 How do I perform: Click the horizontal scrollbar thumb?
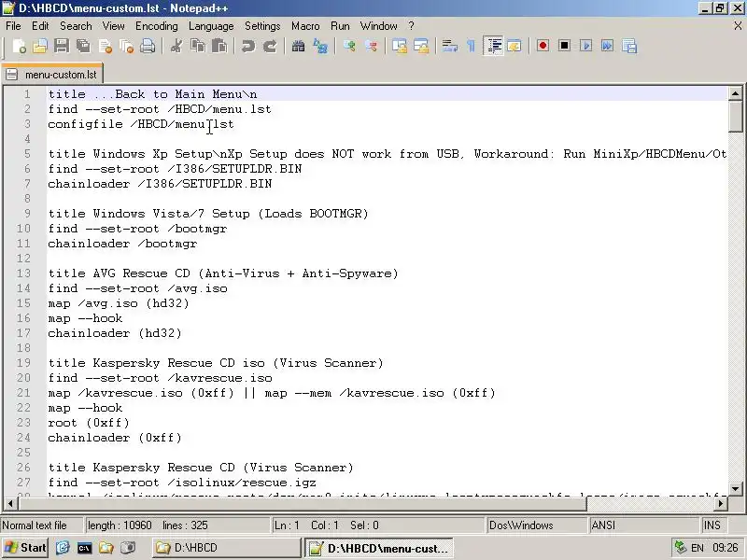pos(302,503)
